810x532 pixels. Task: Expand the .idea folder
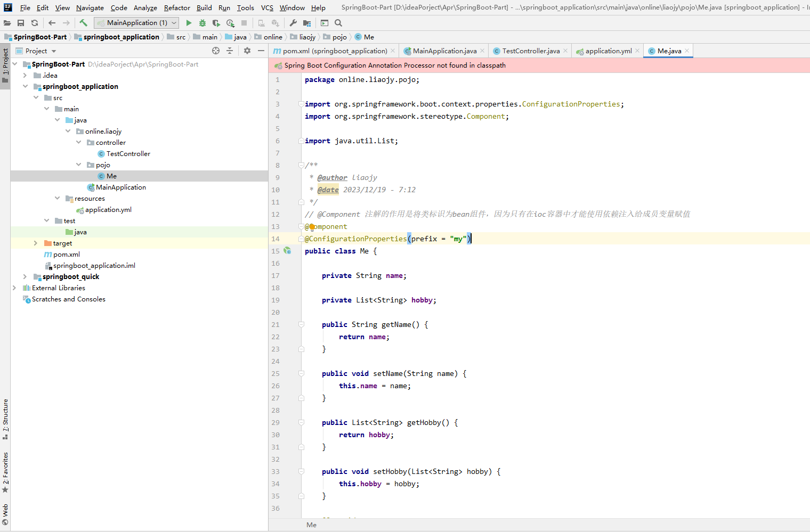pos(25,75)
